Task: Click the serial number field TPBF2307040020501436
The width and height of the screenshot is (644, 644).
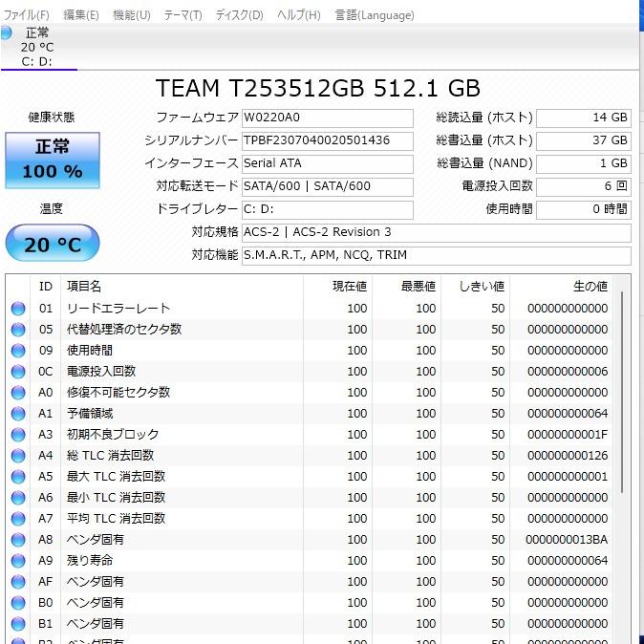Action: [x=328, y=140]
